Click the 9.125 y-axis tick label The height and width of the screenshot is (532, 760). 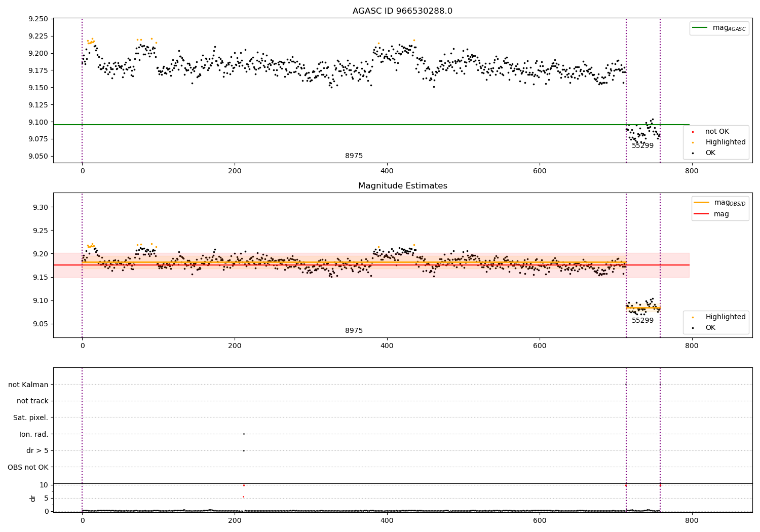tap(38, 105)
